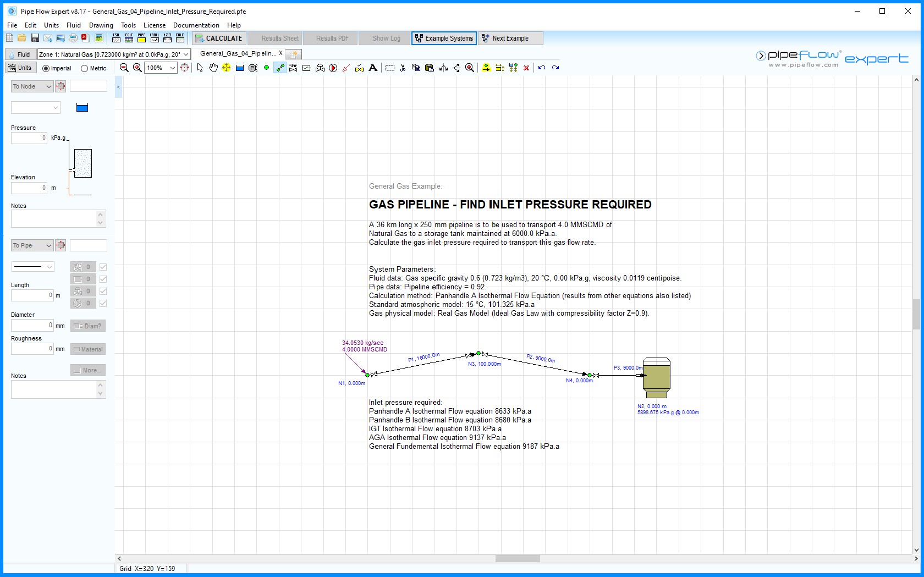
Task: Select the arrow pointer tool
Action: 200,68
